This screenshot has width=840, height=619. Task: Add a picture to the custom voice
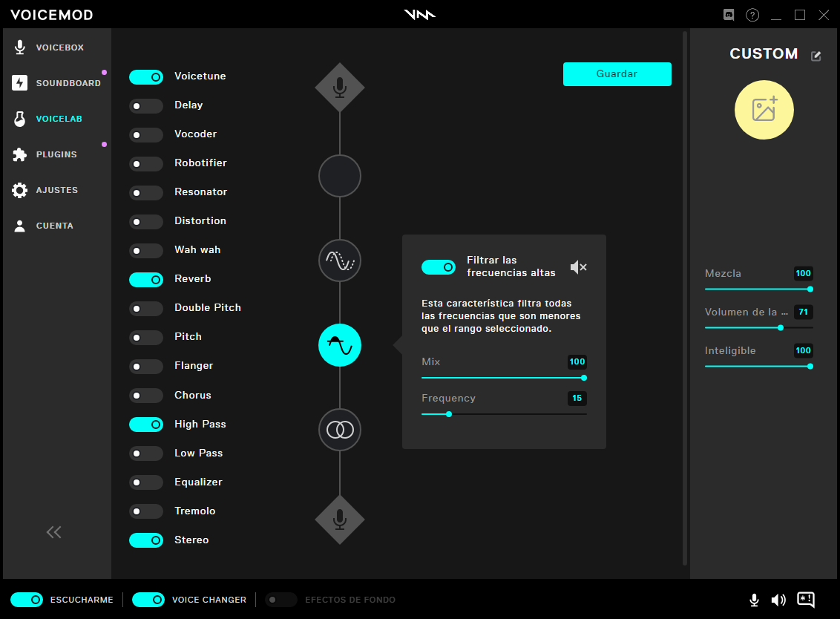764,110
